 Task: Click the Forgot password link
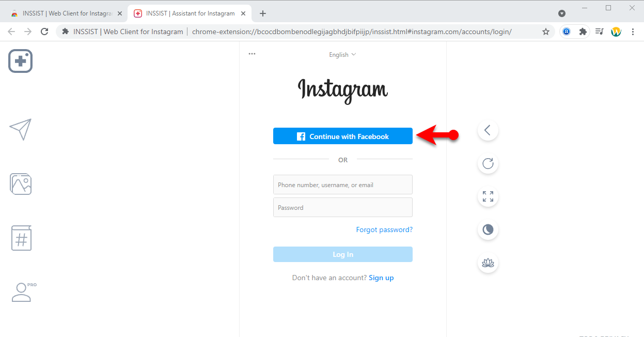click(x=384, y=229)
